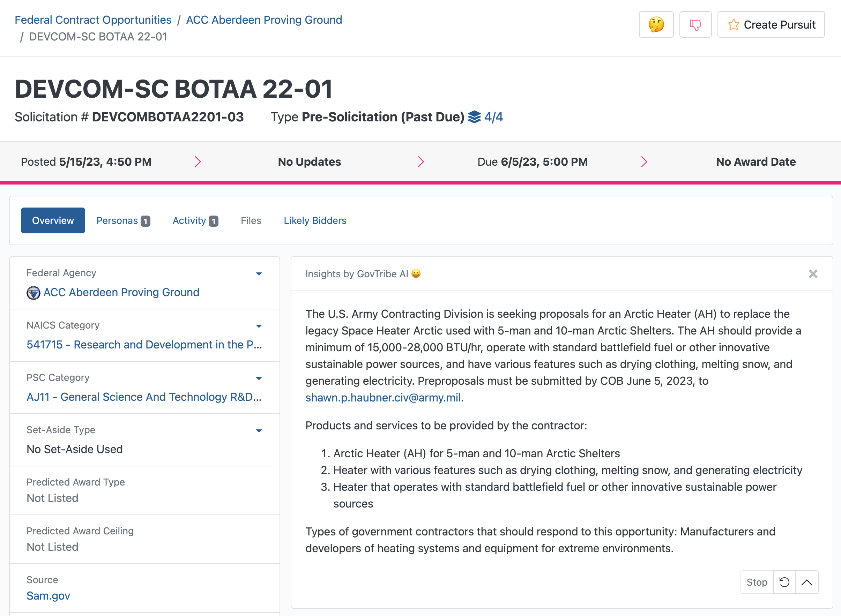Open the AJ11 PSC category link
The image size is (841, 616).
tap(144, 397)
